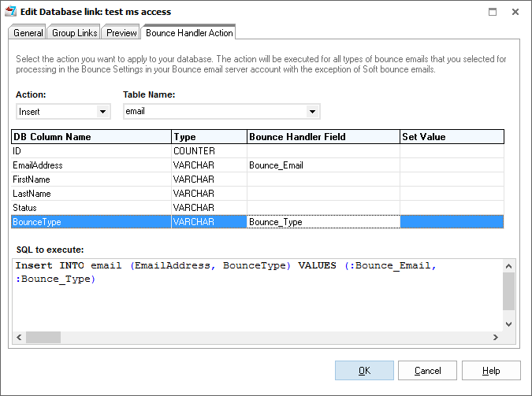Click inside the SQL to execute text box

point(257,295)
